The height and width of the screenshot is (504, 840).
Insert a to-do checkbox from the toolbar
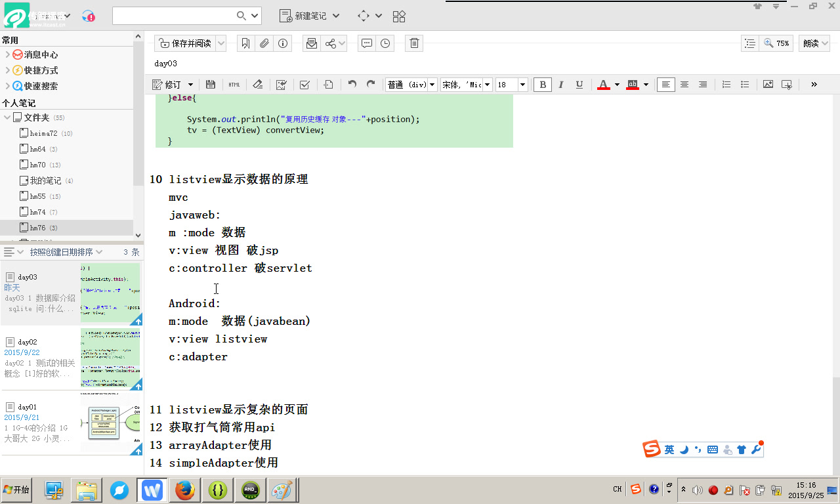305,85
